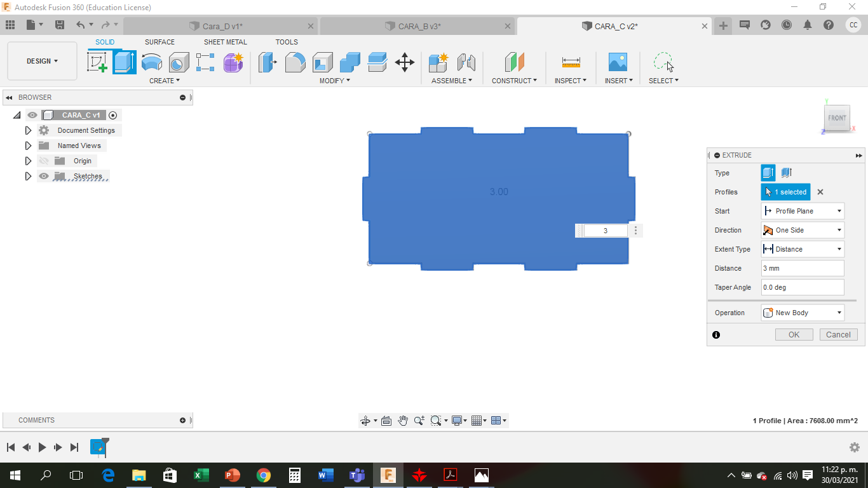
Task: Open the MODIFY menu
Action: click(335, 81)
